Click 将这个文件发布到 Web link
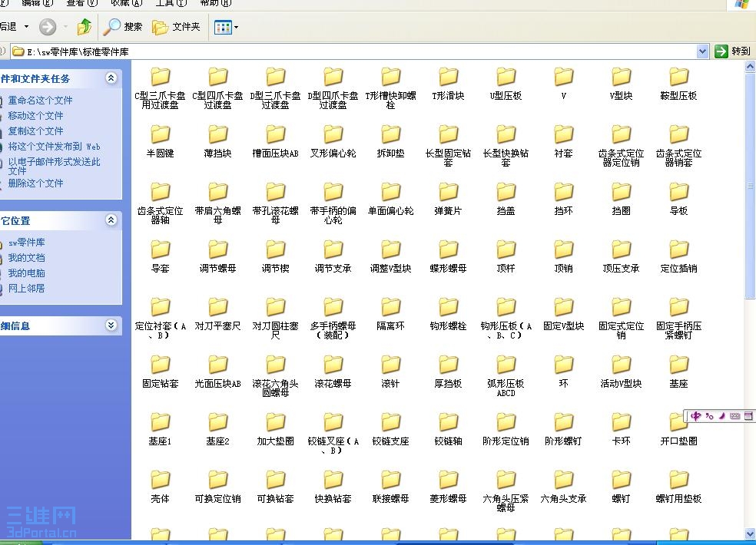Screen dimensions: 756x545 pos(54,147)
